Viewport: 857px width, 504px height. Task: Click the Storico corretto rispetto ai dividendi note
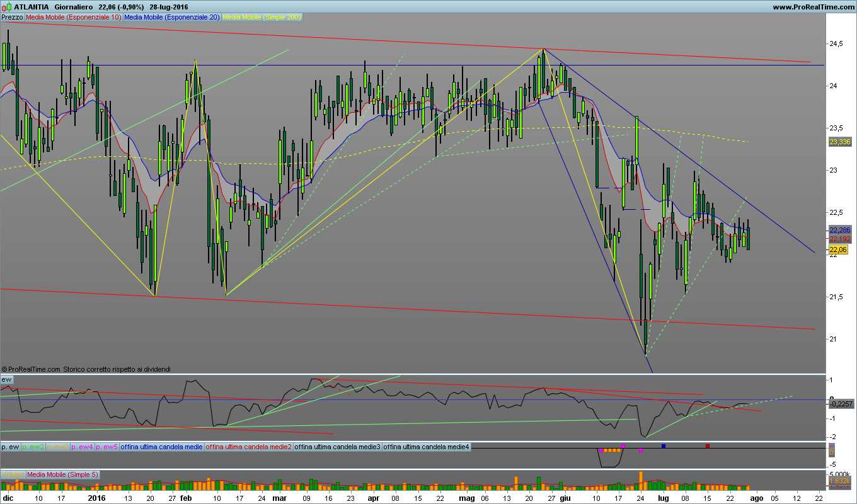117,369
